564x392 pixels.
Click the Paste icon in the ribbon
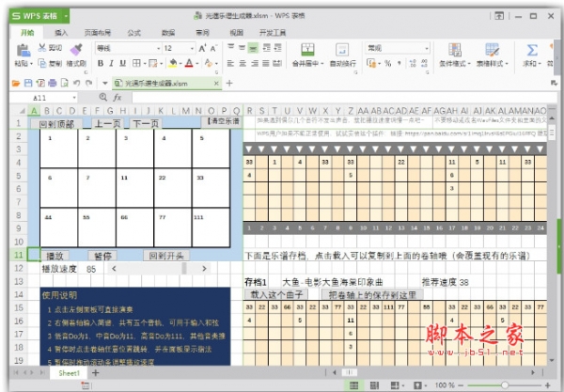click(23, 49)
